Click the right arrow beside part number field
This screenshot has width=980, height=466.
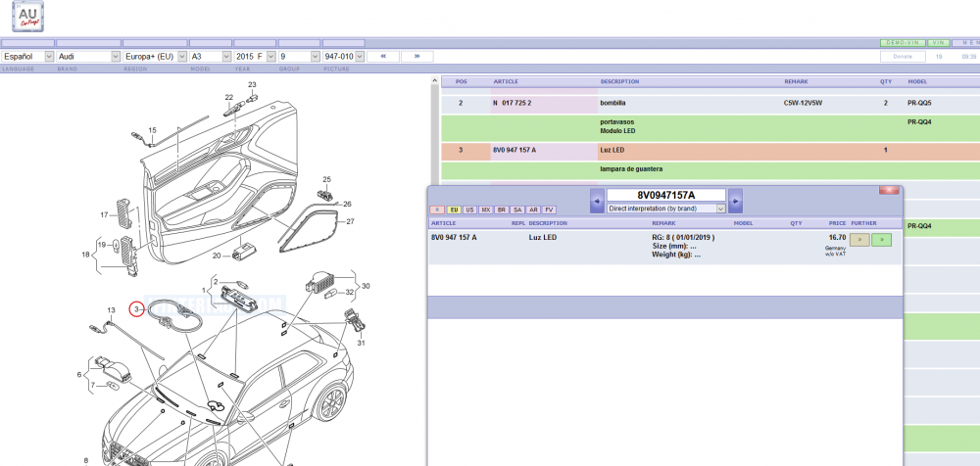[736, 201]
